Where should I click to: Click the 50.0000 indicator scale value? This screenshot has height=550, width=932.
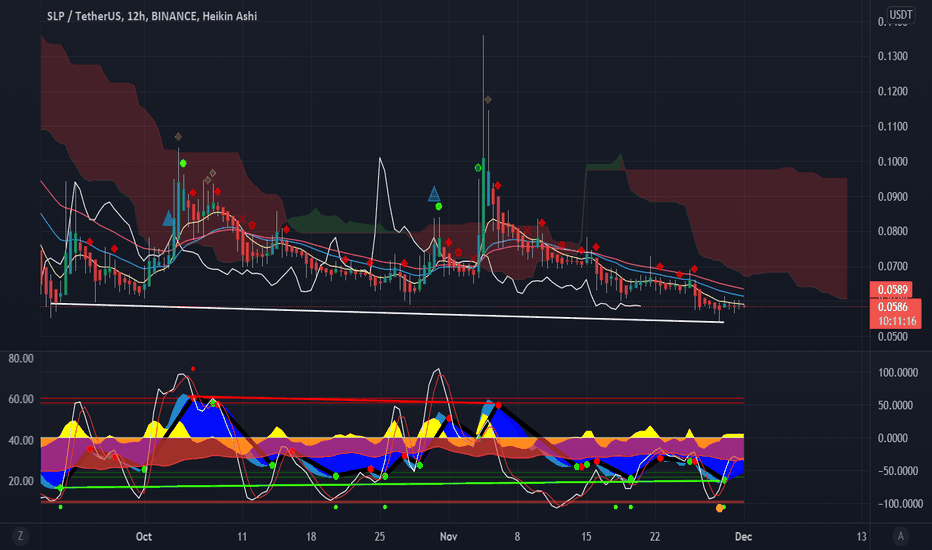point(898,406)
